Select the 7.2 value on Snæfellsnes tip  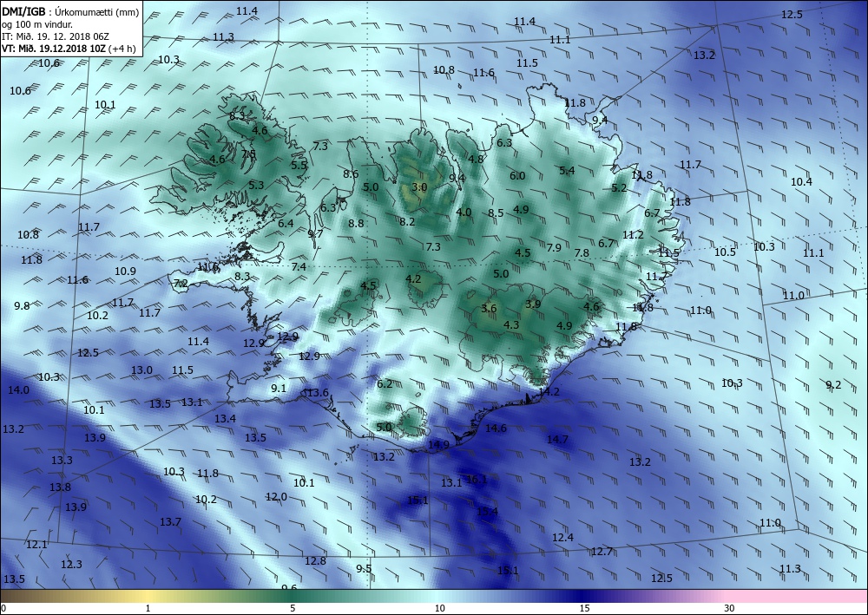click(x=181, y=284)
